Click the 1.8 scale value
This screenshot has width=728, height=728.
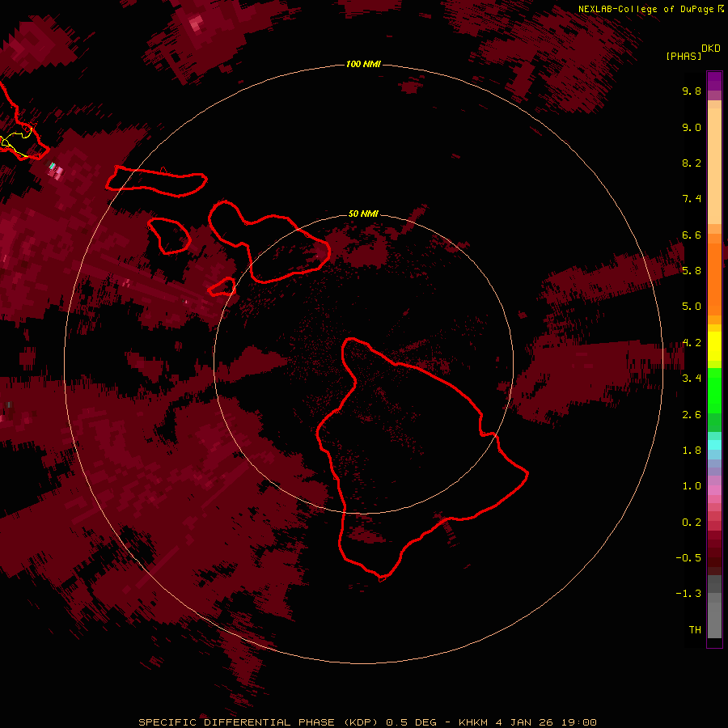pyautogui.click(x=692, y=451)
